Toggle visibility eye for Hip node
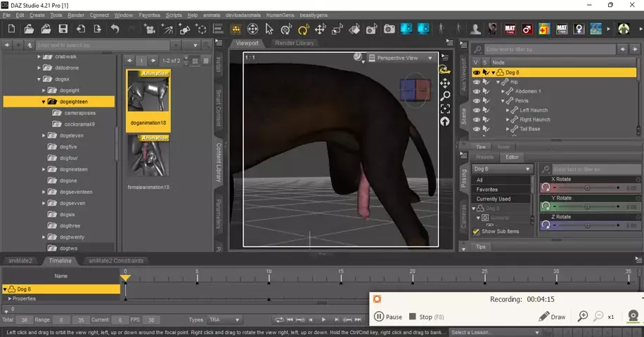This screenshot has height=337, width=644. click(x=477, y=82)
